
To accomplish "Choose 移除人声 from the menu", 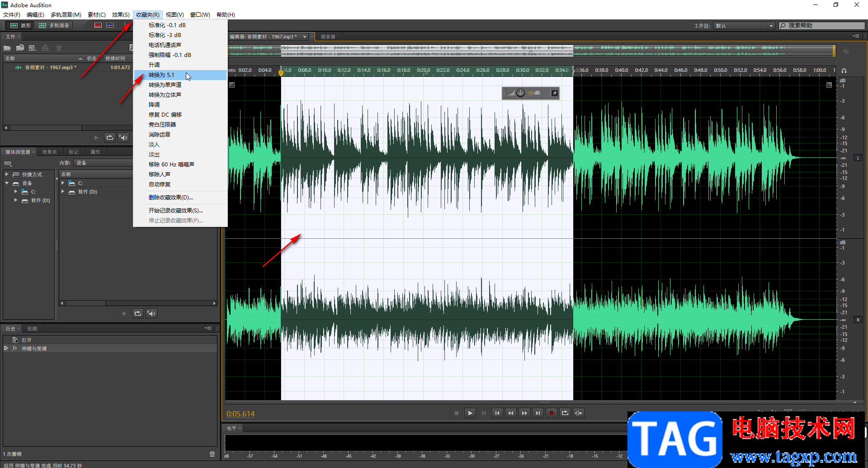I will coord(180,175).
